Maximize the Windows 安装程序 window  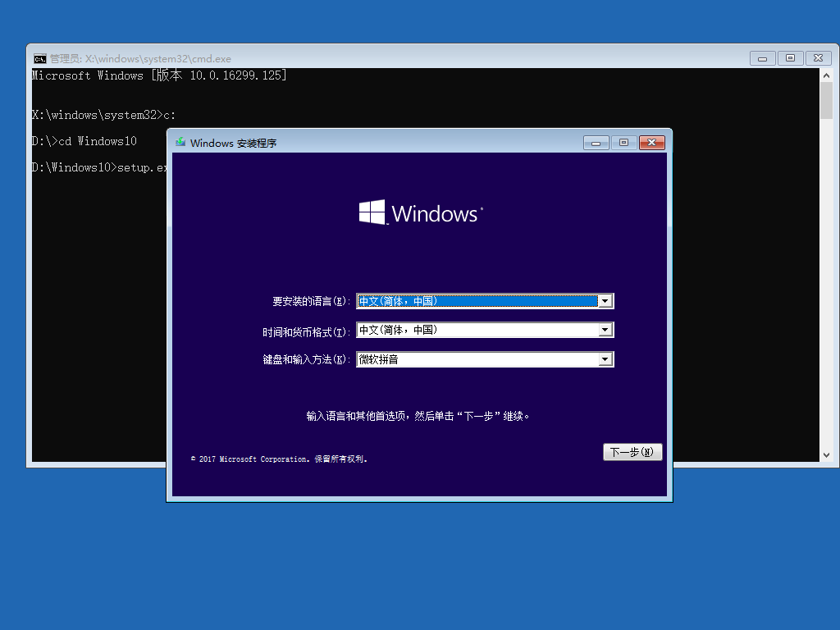click(623, 143)
